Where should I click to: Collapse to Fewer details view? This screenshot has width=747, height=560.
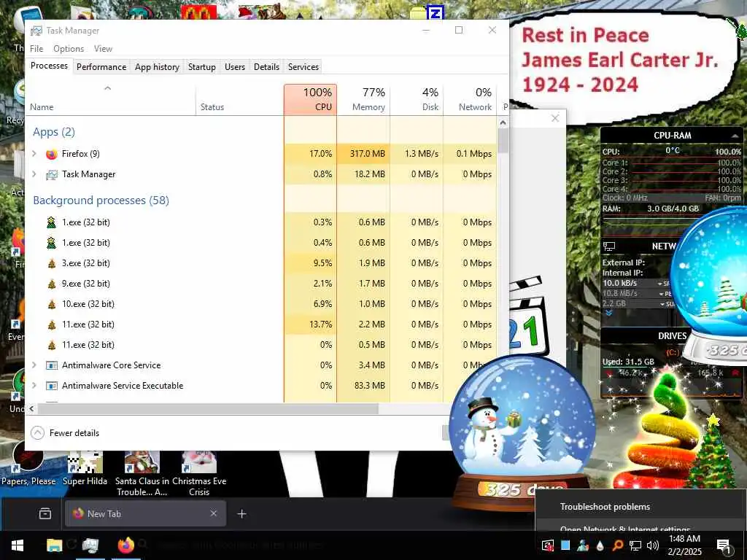click(65, 433)
